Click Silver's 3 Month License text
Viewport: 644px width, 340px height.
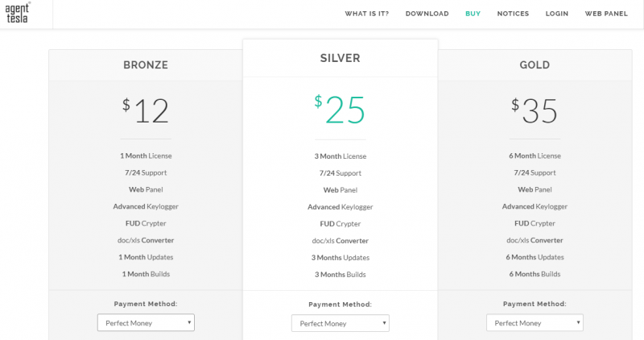(340, 156)
